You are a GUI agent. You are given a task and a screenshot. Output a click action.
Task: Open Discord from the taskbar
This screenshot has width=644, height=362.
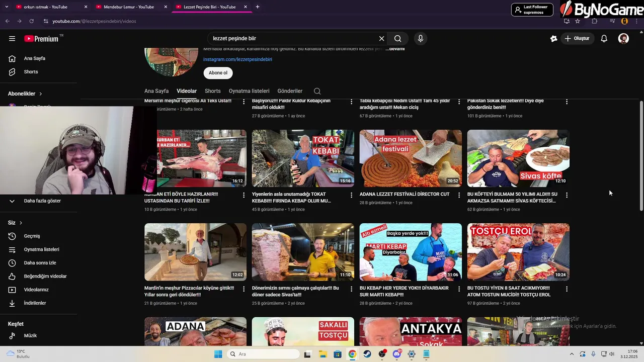click(x=397, y=354)
